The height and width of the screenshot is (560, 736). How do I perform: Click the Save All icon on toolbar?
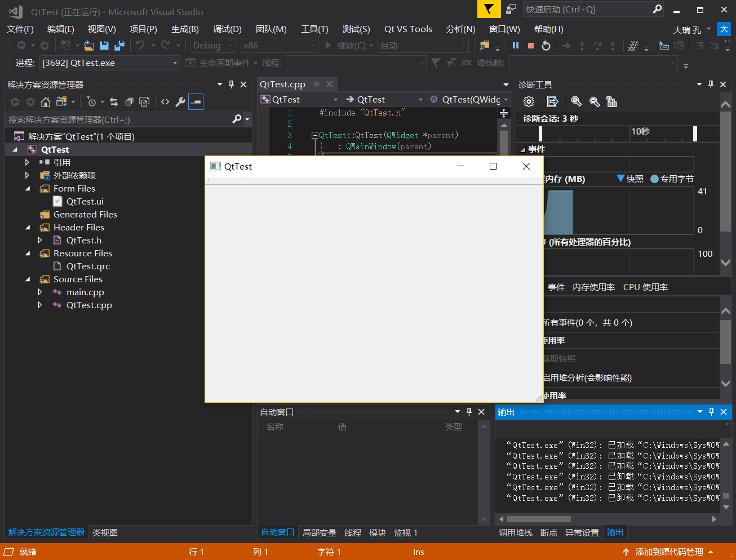tap(119, 46)
